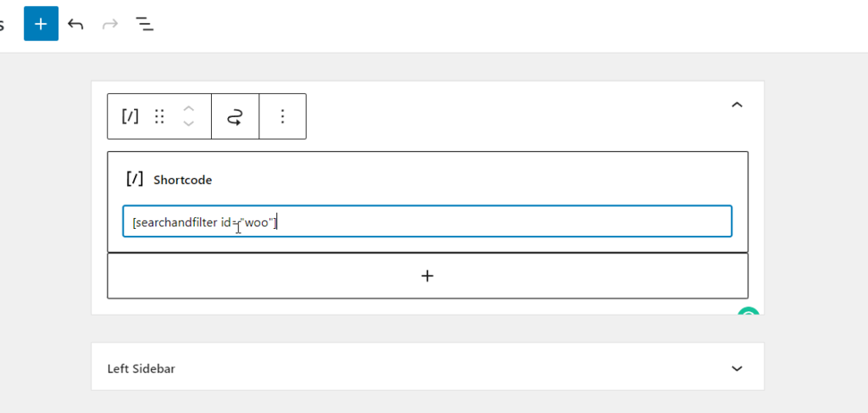The width and height of the screenshot is (868, 413).
Task: Open the list view outline
Action: (x=144, y=24)
